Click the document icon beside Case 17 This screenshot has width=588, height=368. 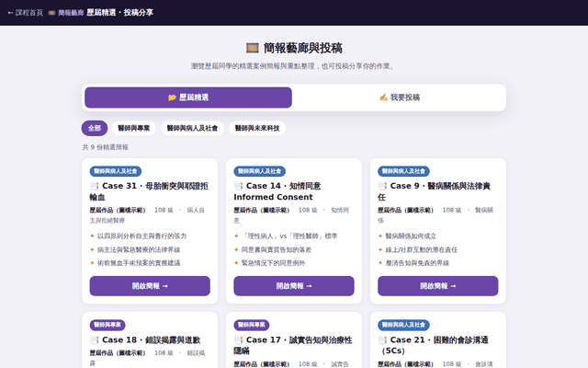(x=239, y=339)
